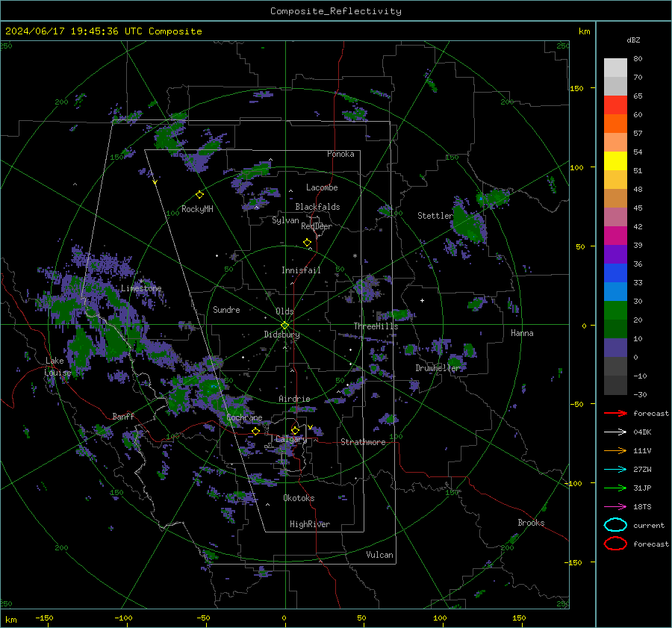The width and height of the screenshot is (672, 628).
Task: Click the Okotoks town label
Action: point(299,498)
